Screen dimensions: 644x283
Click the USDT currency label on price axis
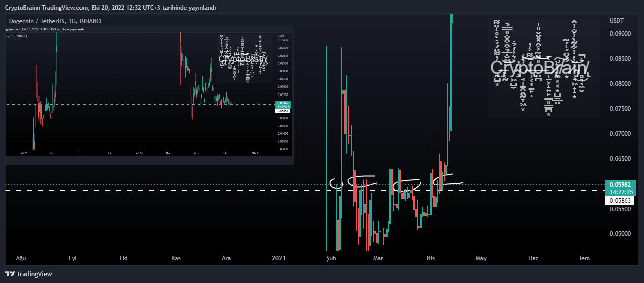coord(616,21)
